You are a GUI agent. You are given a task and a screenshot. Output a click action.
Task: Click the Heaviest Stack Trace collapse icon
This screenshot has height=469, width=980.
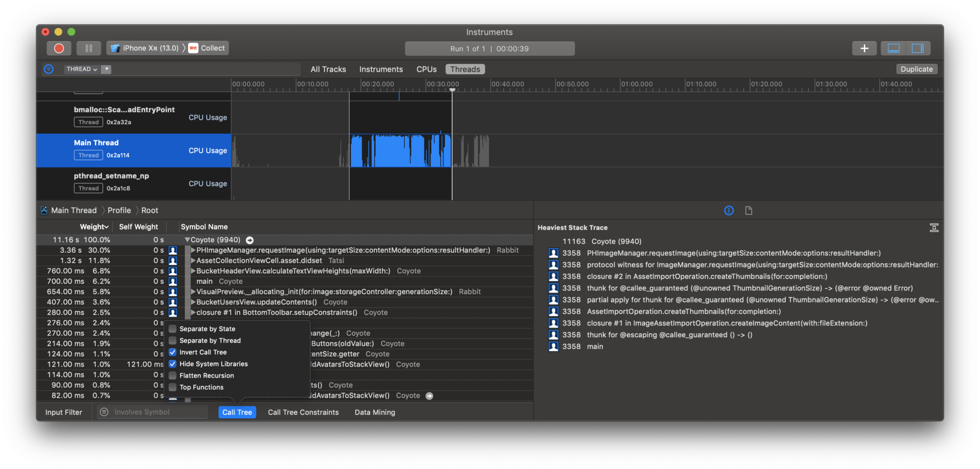pyautogui.click(x=934, y=228)
